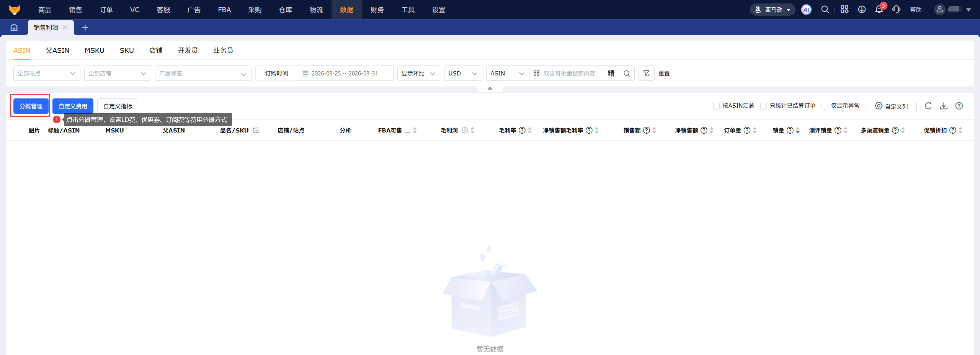This screenshot has height=355, width=980.
Task: Check the 只统计已结算订单 checkbox
Action: (x=763, y=106)
